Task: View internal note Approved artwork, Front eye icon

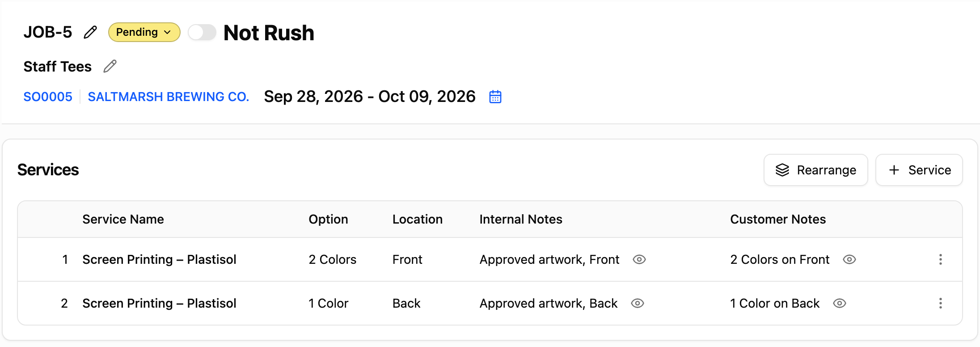Action: coord(639,259)
